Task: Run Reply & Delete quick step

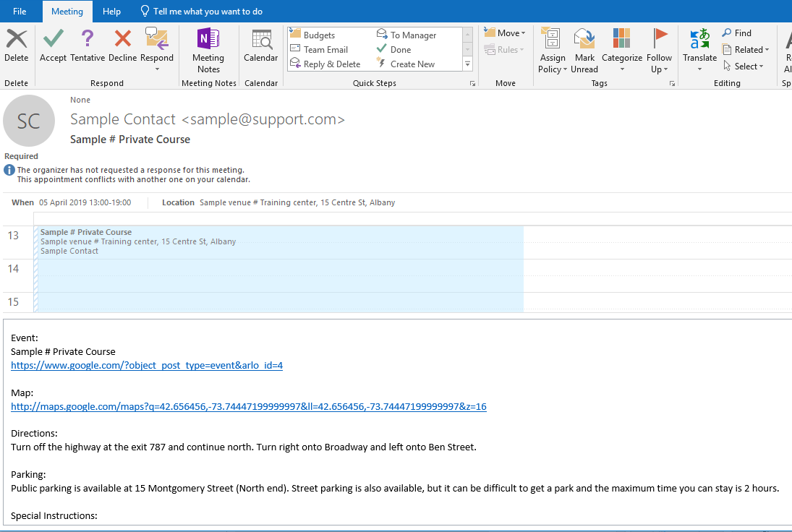Action: (325, 64)
